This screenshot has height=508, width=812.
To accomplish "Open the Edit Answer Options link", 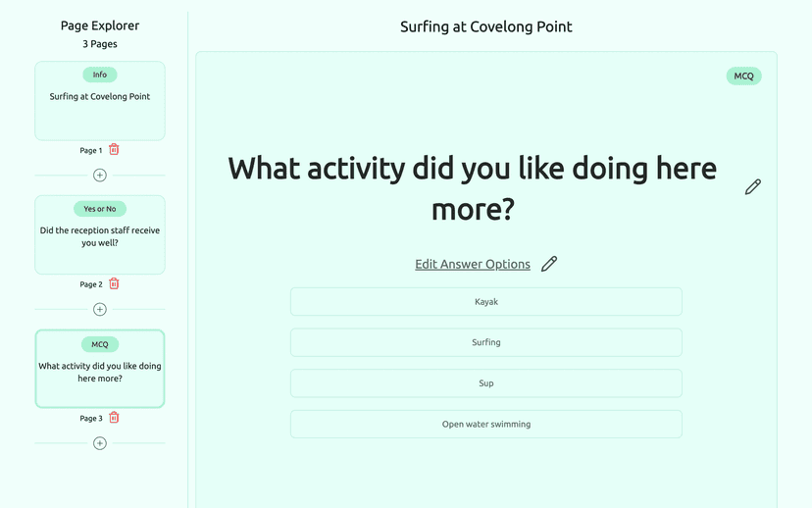I will 473,264.
